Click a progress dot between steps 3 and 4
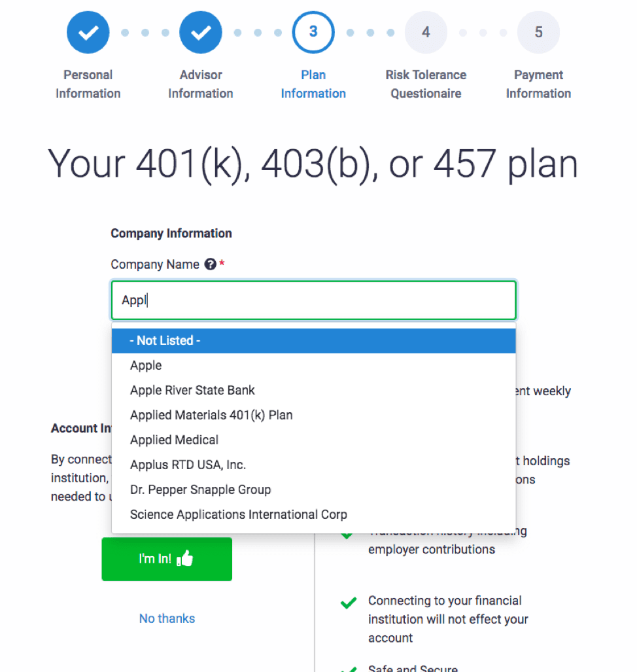Image resolution: width=637 pixels, height=672 pixels. [370, 32]
